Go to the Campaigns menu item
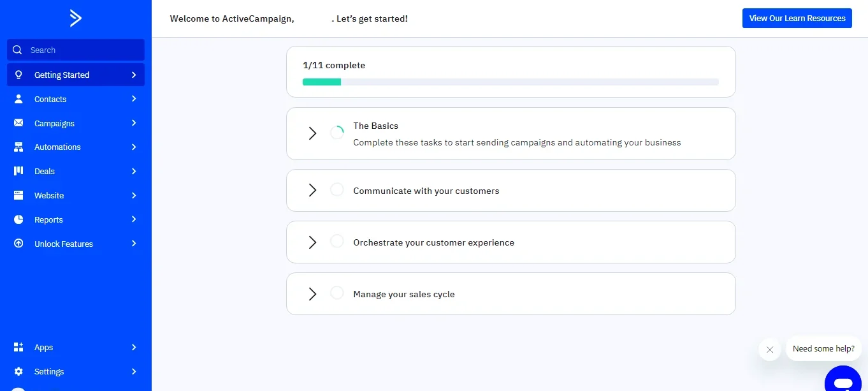 pos(76,123)
